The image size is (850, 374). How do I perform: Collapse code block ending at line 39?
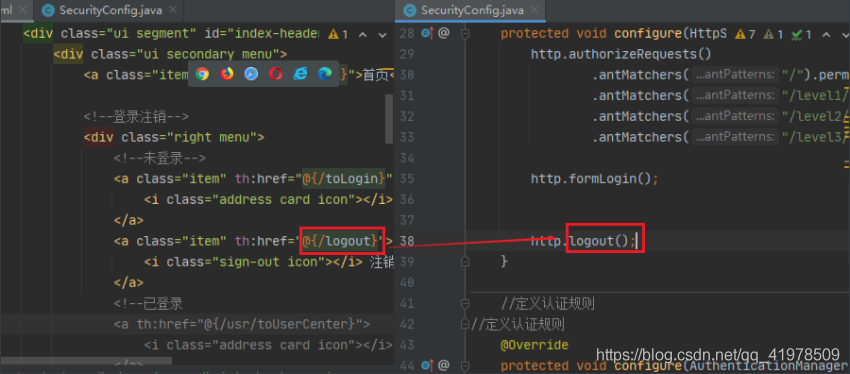465,261
